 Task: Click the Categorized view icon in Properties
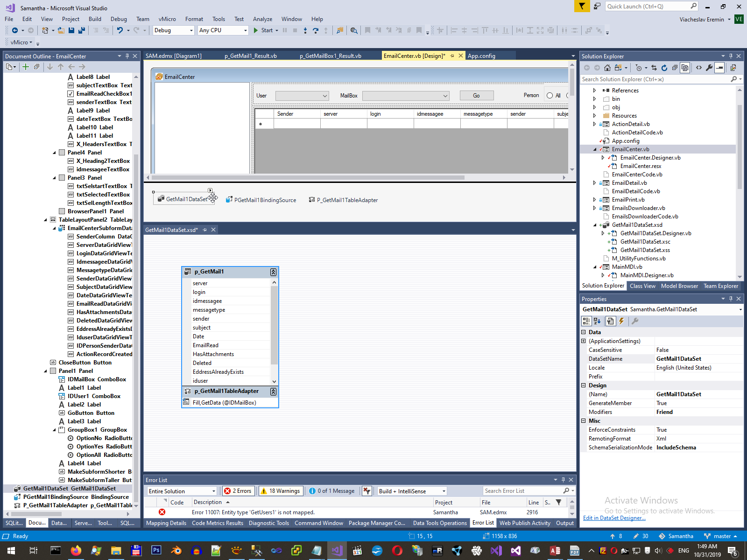click(x=586, y=321)
